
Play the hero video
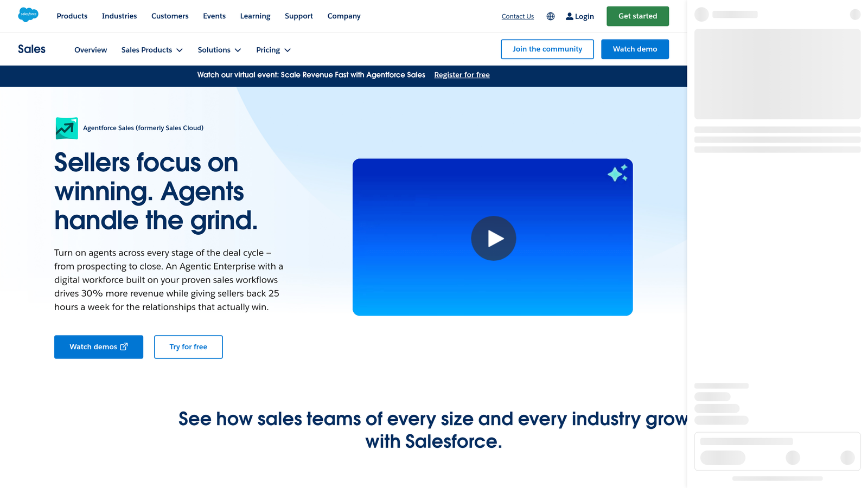tap(494, 239)
